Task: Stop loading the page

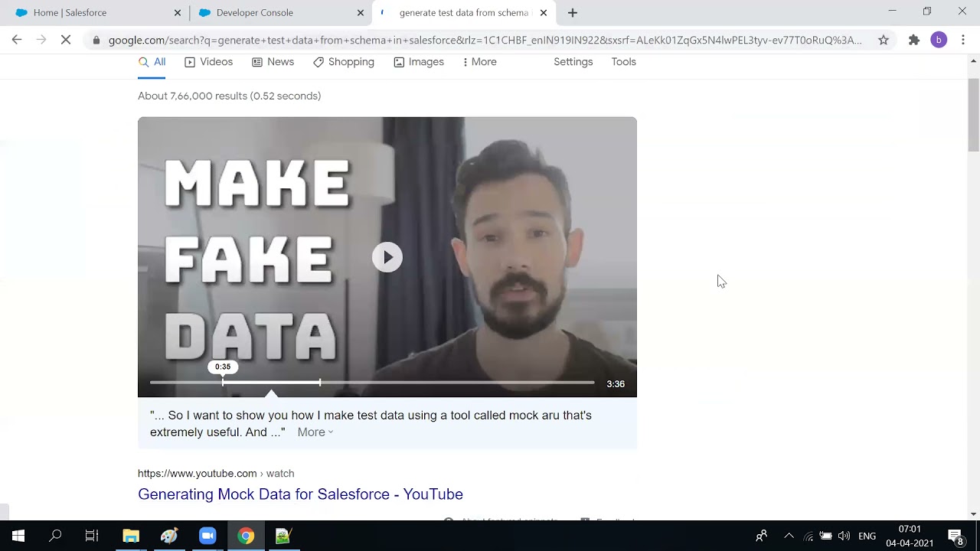Action: coord(66,40)
